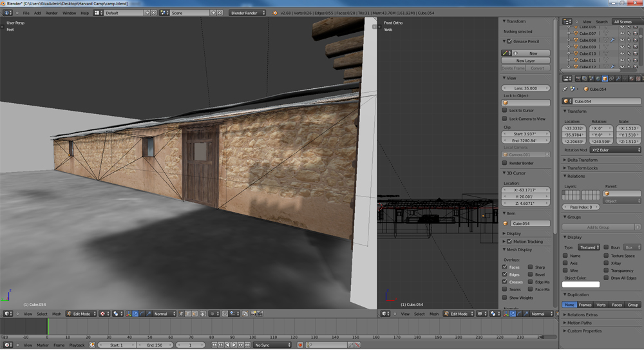
Task: Select Frames duplication option
Action: (585, 305)
